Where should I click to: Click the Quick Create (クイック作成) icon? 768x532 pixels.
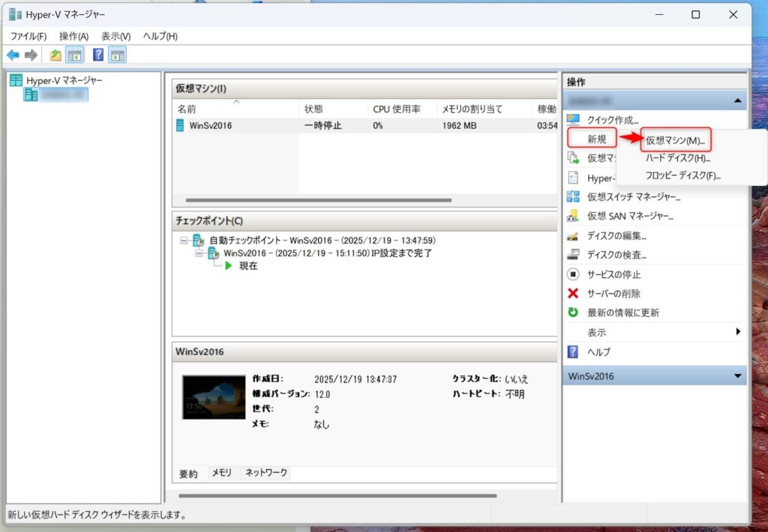click(574, 120)
